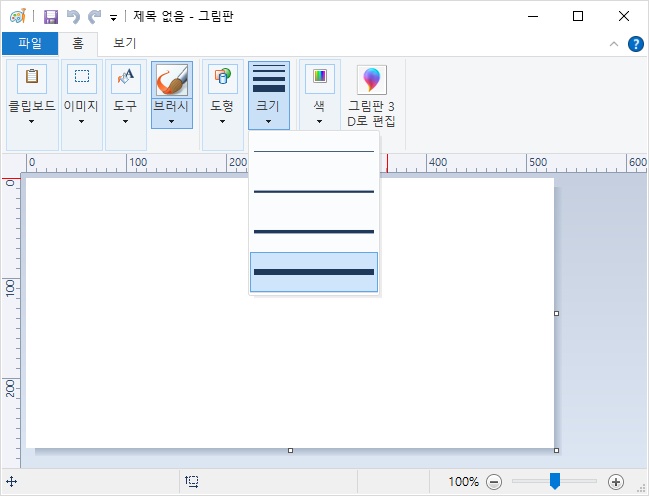
Task: Expand the 도구 group arrow
Action: click(x=125, y=121)
